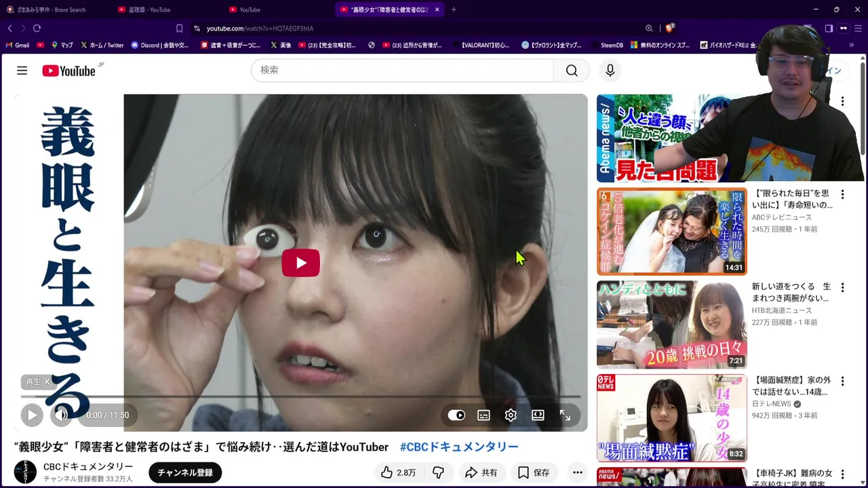
Task: Open マップ bookmark
Action: tap(62, 45)
